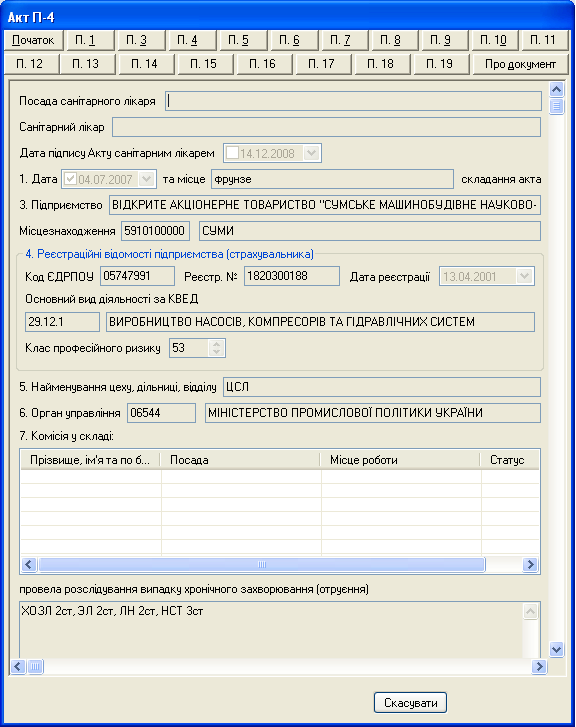
Task: Click the commission table horizontal scrollbar thumb
Action: click(262, 564)
